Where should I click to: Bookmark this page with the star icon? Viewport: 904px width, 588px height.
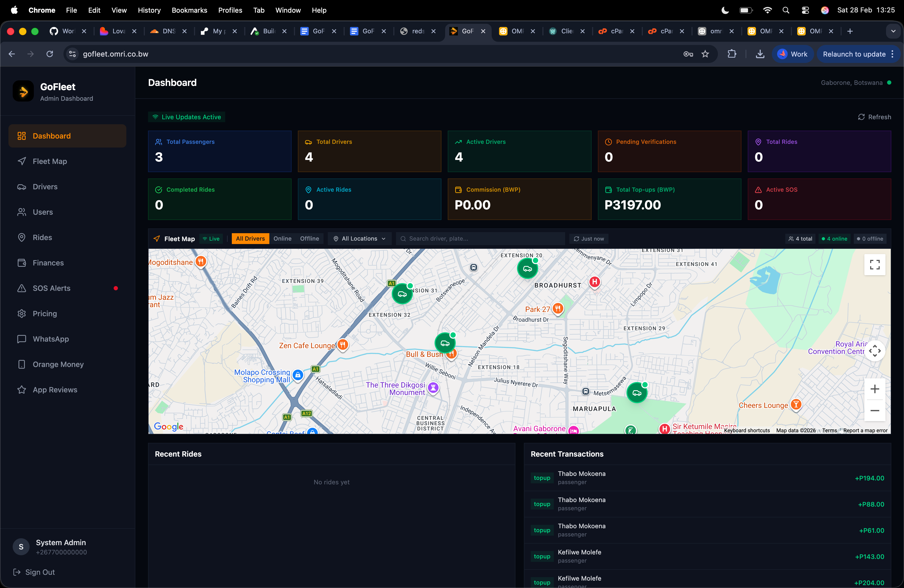[x=705, y=54]
